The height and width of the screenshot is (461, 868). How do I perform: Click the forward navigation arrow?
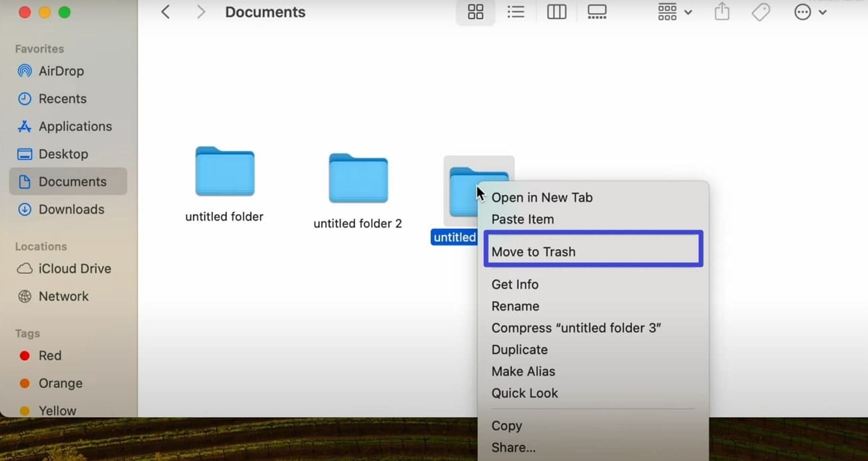click(x=201, y=11)
